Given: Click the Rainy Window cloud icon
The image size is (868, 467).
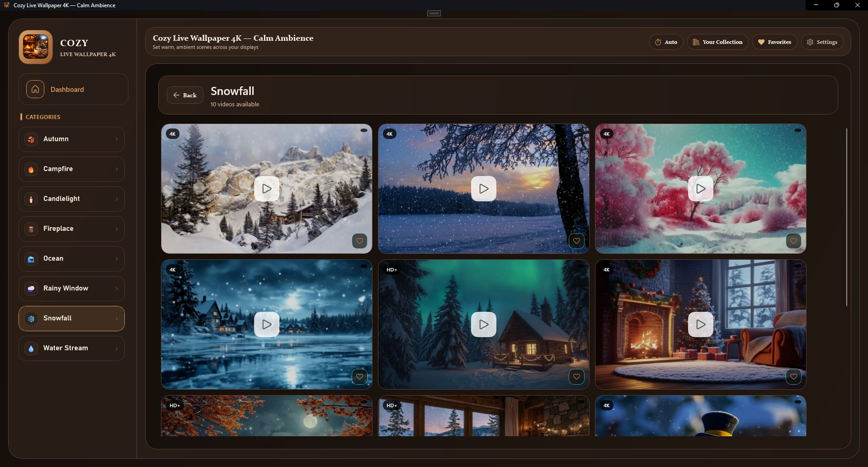Looking at the screenshot, I should tap(31, 289).
